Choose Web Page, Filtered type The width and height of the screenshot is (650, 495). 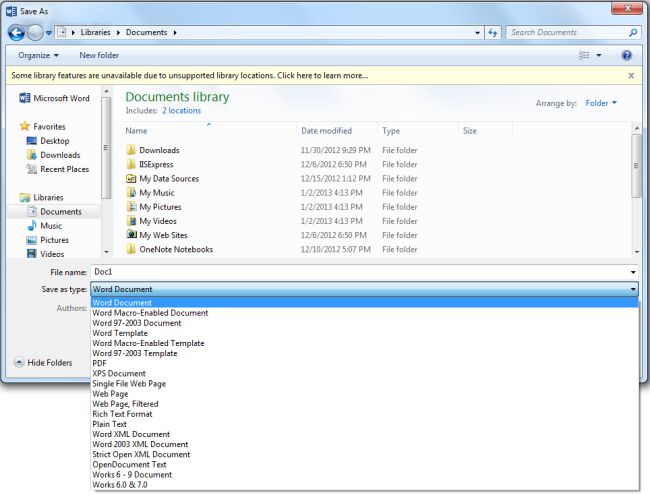pos(364,404)
